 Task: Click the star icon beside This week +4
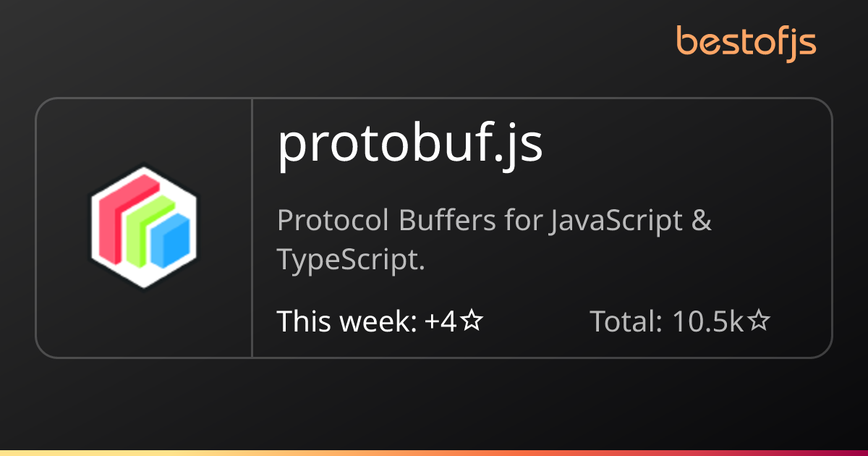(472, 321)
